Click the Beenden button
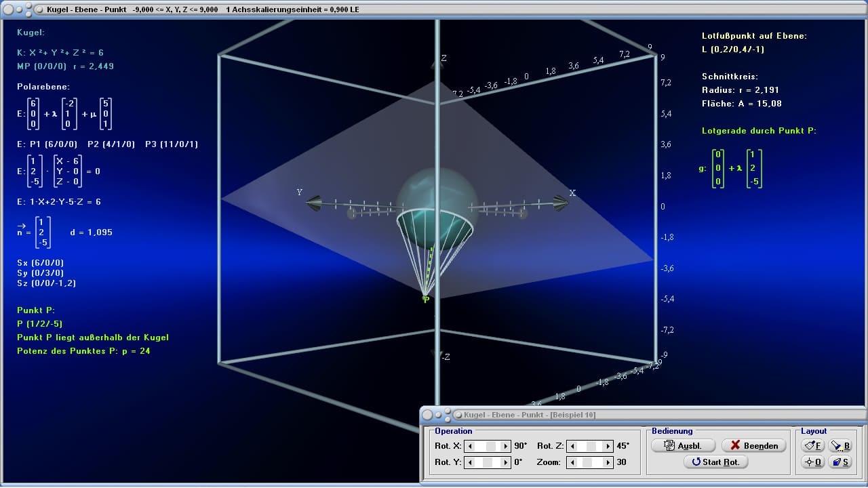The width and height of the screenshot is (868, 488). pos(754,445)
